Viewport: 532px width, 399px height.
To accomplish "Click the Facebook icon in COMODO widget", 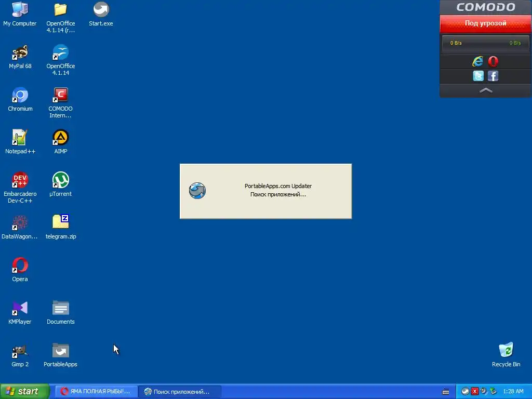I will tap(493, 76).
